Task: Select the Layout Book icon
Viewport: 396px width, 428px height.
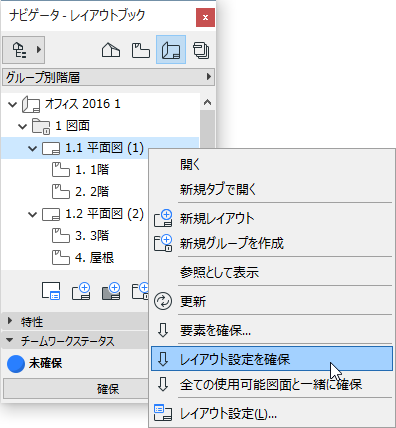Action: pyautogui.click(x=171, y=50)
